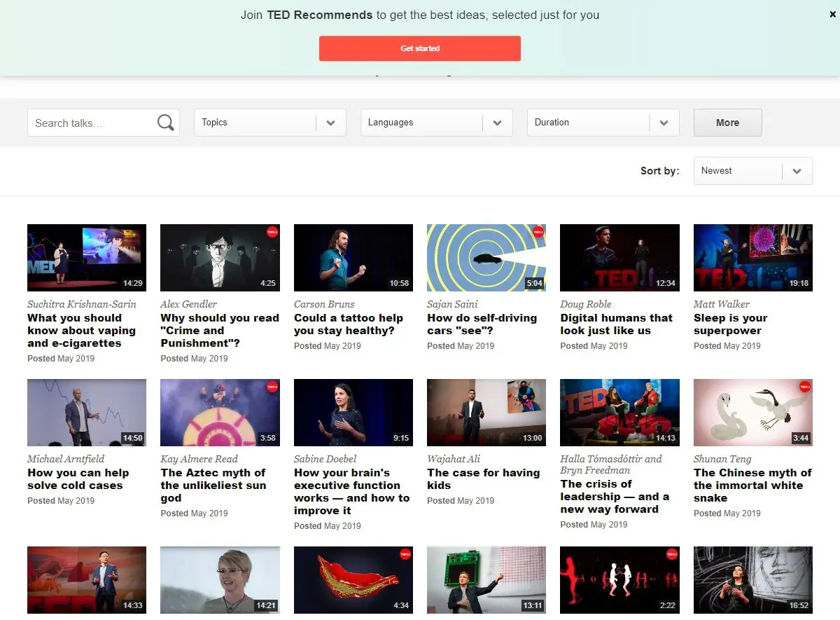Screen dimensions: 840x620
Task: Click the TED-Ed badge on white snake thumbnail
Action: (x=805, y=387)
